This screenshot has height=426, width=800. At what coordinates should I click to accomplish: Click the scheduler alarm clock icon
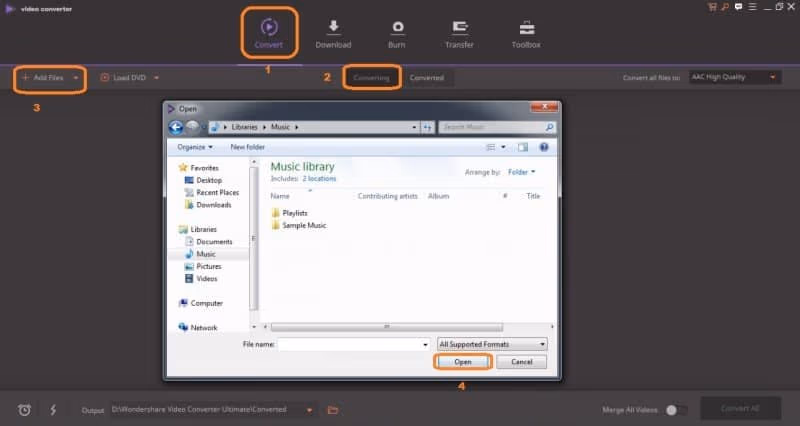pos(25,410)
